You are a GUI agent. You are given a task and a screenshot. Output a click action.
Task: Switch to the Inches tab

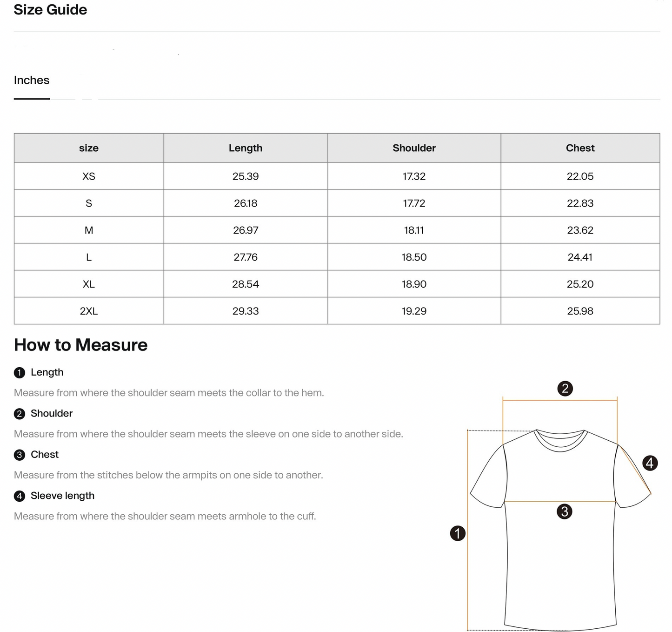click(32, 80)
